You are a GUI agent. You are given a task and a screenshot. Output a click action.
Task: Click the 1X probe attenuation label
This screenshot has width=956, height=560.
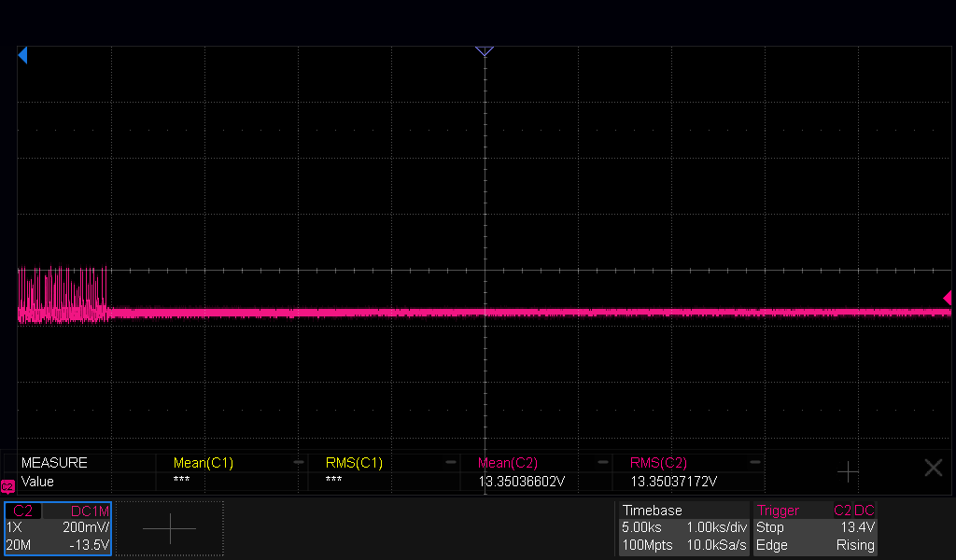[x=14, y=527]
